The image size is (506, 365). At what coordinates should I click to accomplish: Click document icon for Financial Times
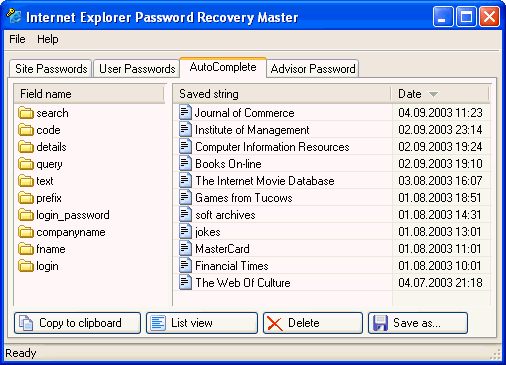point(185,265)
